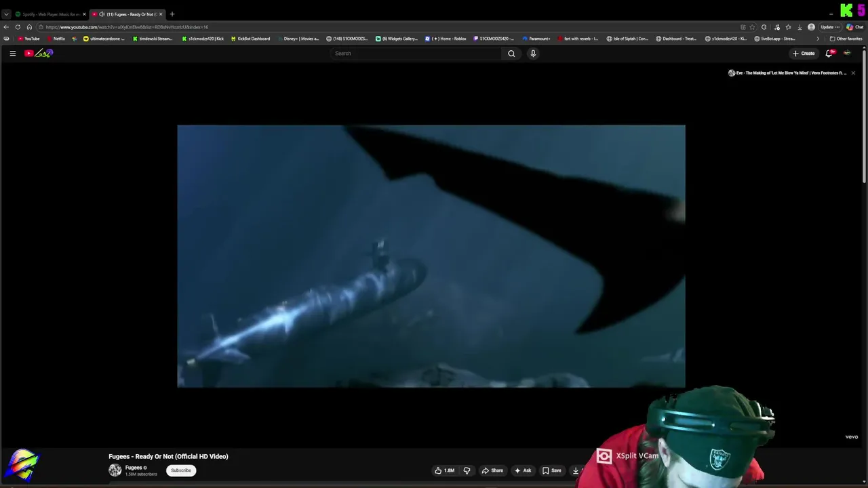This screenshot has width=868, height=488.
Task: Click the vertical page scrollbar
Action: coord(864,115)
